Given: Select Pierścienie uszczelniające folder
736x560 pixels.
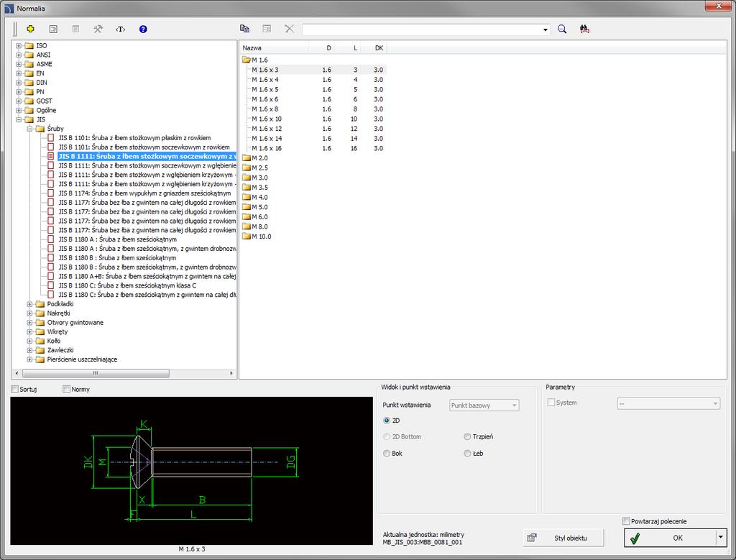Looking at the screenshot, I should point(82,359).
